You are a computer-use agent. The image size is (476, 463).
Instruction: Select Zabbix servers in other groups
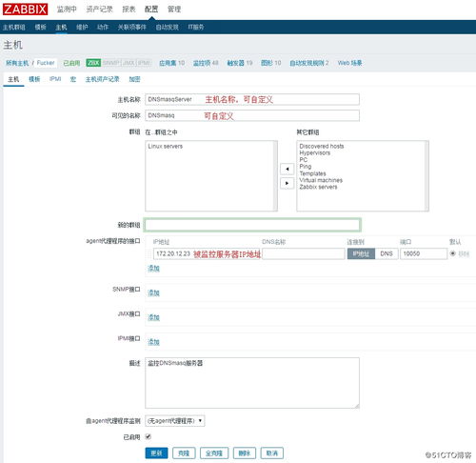(x=318, y=187)
